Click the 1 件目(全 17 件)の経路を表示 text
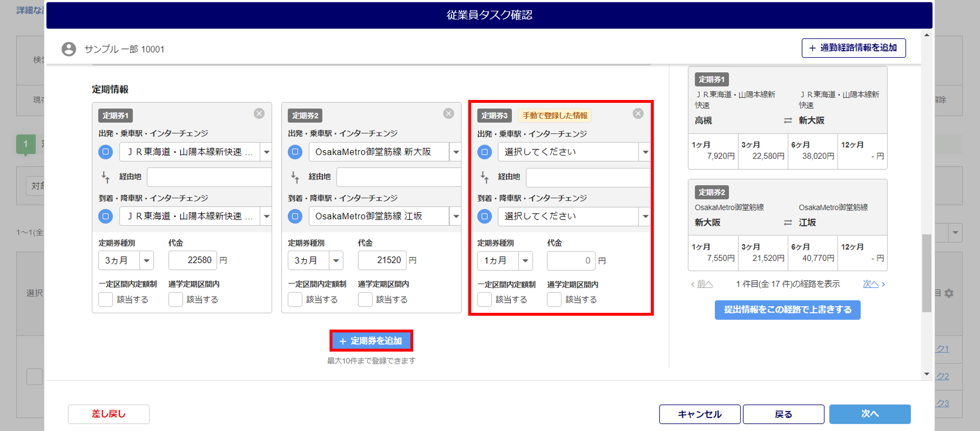Viewport: 980px width, 431px height. pos(788,284)
